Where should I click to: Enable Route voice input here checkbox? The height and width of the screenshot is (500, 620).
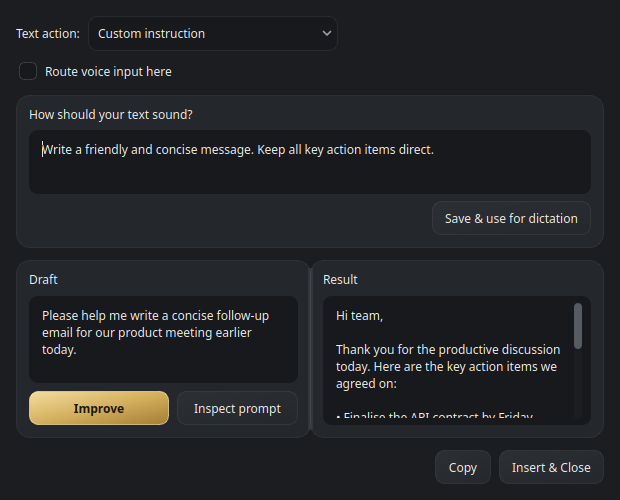point(28,71)
